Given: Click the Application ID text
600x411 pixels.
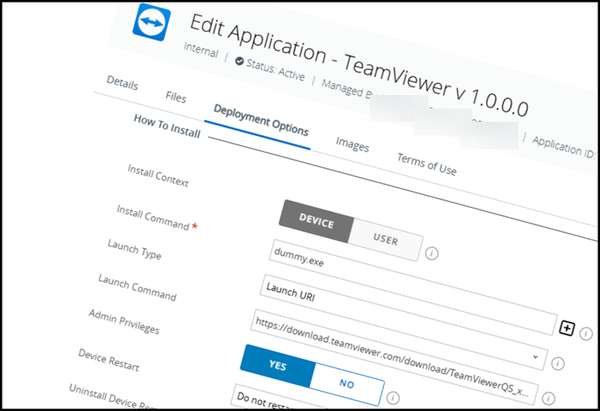Looking at the screenshot, I should (x=564, y=147).
